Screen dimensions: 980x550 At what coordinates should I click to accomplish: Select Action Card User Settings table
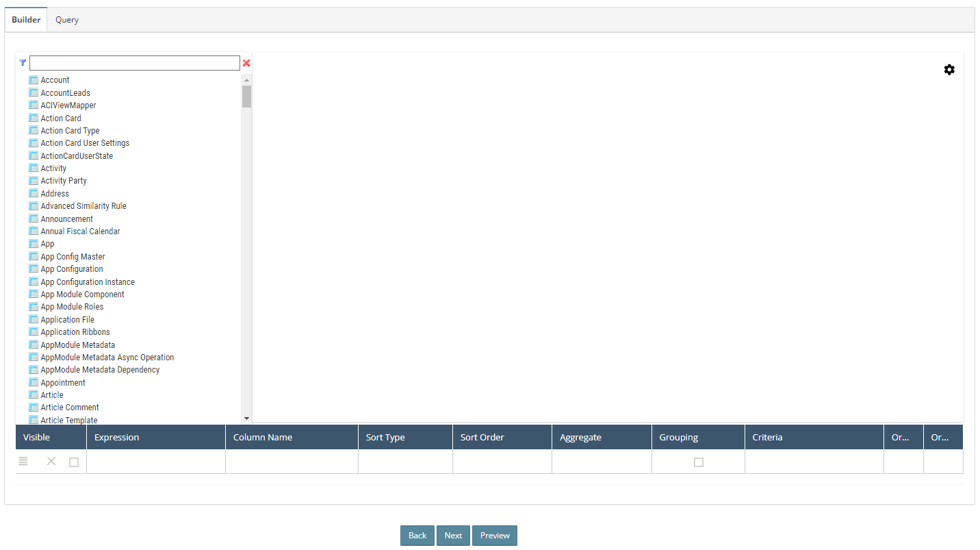[85, 143]
